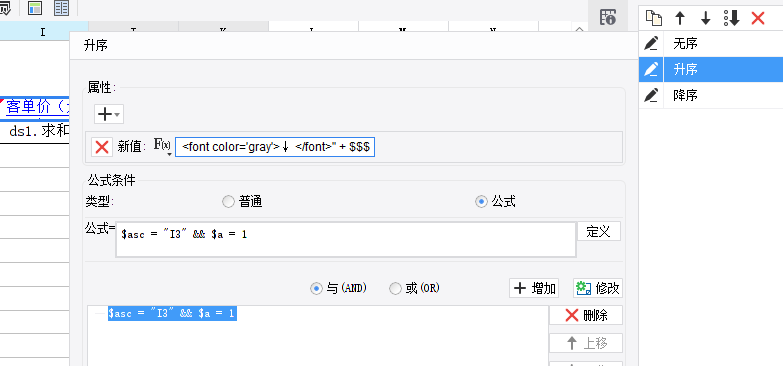Click the 公式= formula text area
Image resolution: width=783 pixels, height=366 pixels.
click(x=346, y=240)
